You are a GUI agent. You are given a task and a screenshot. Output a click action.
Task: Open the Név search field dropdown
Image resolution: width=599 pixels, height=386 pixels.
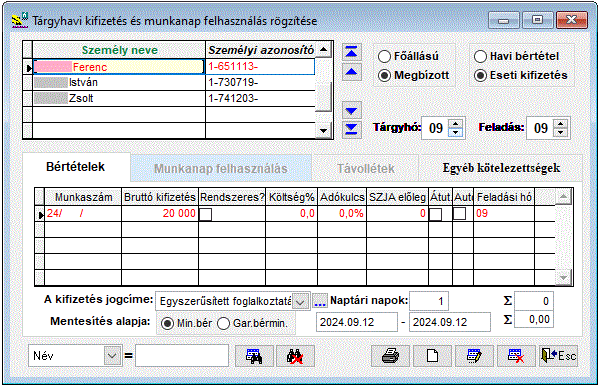pos(112,356)
